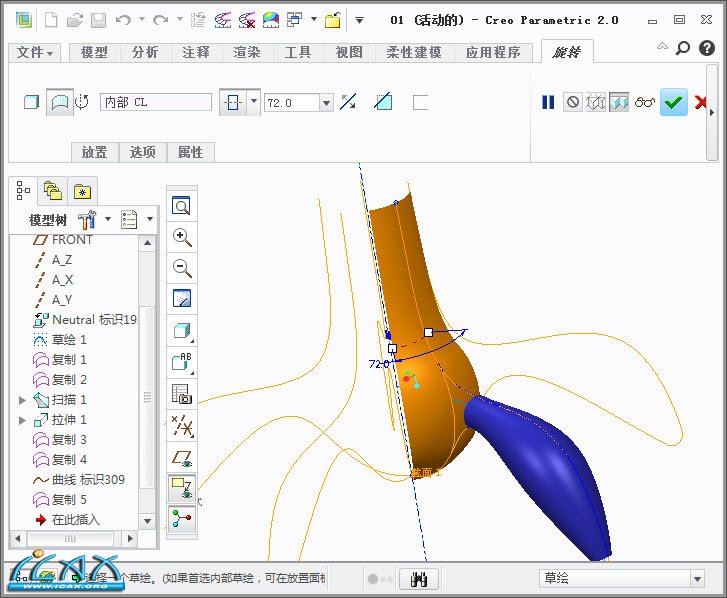Viewport: 727px width, 598px height.
Task: Click the Zoom In magnifier icon
Action: point(181,237)
